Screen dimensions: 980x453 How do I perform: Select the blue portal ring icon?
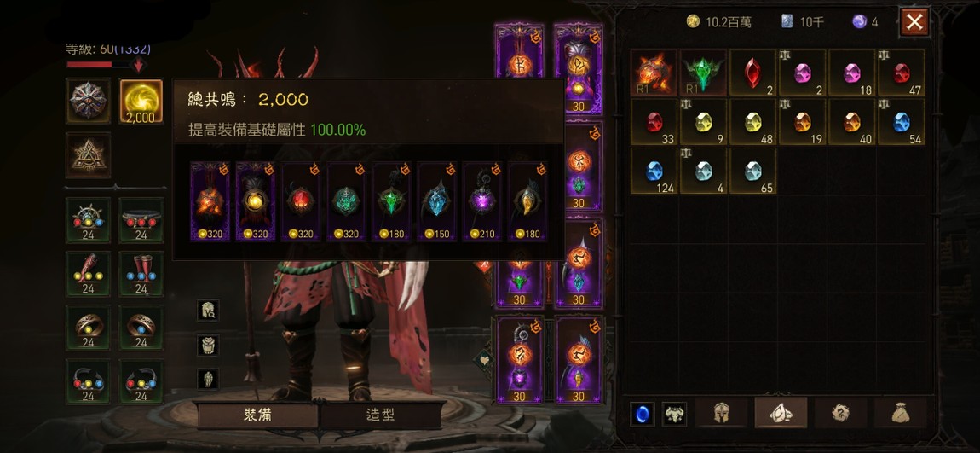(643, 415)
